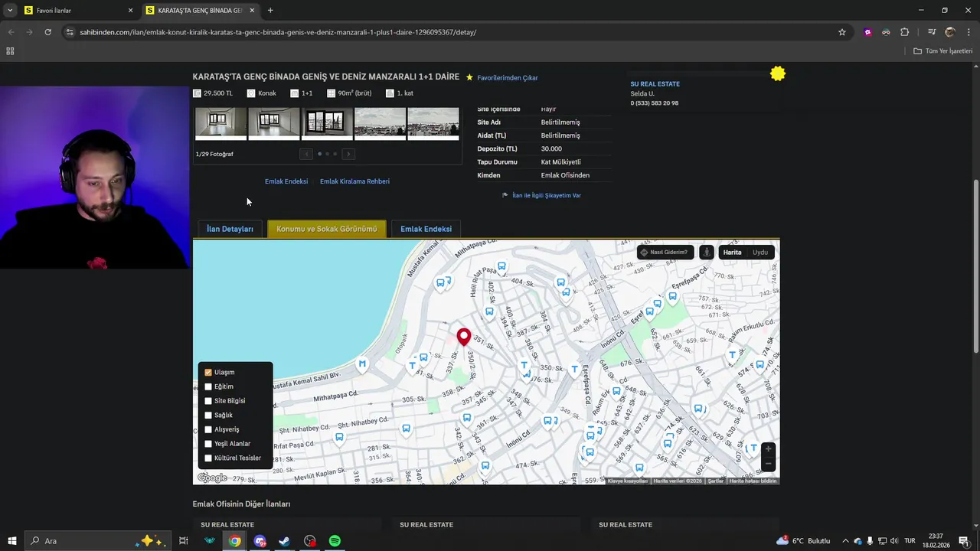Open the third listing photo thumbnail
This screenshot has height=551, width=980.
327,122
